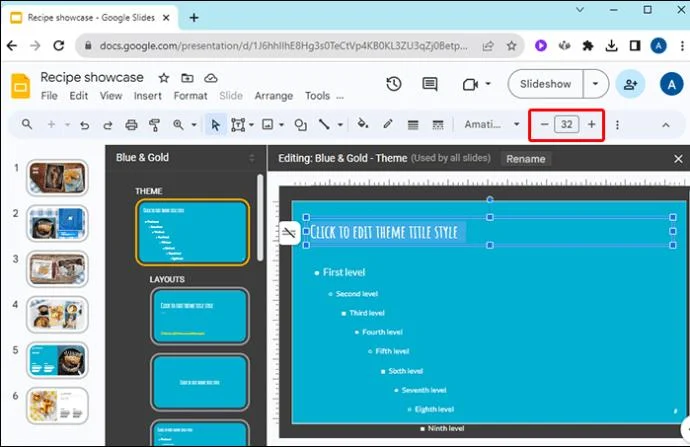Image resolution: width=690 pixels, height=447 pixels.
Task: Close the theme editor with X
Action: click(678, 158)
